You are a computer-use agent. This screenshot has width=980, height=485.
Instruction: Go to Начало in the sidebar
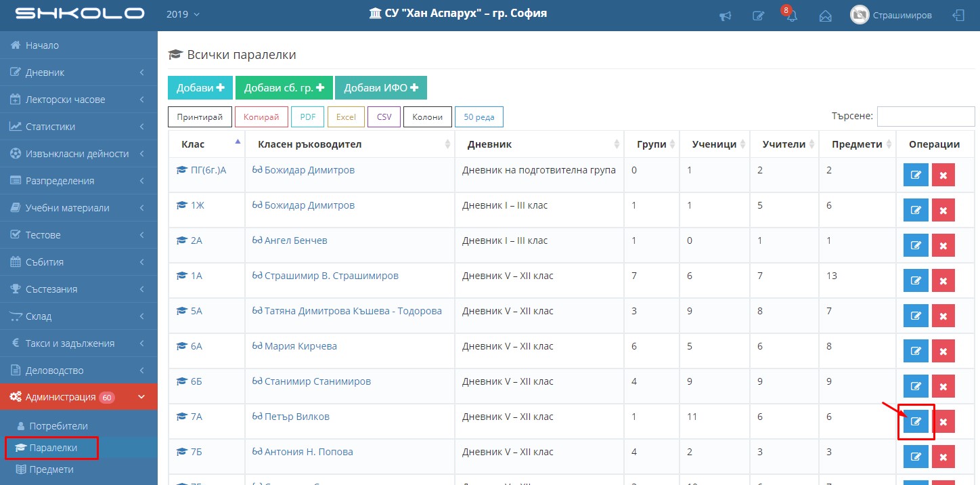click(x=79, y=45)
